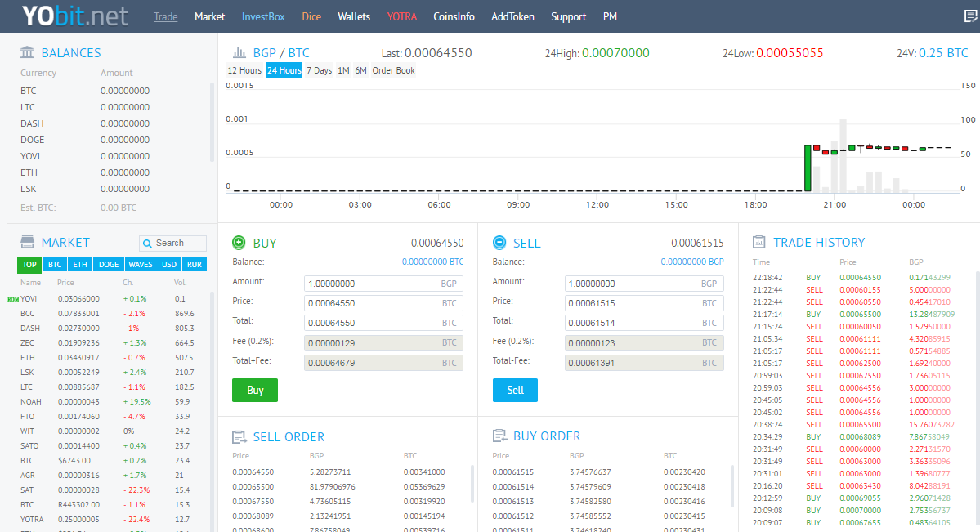Image resolution: width=980 pixels, height=532 pixels.
Task: Click the blue Sell button
Action: tap(515, 390)
